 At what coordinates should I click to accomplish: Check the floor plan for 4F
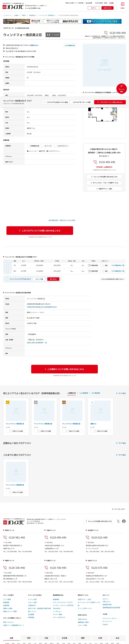(x=93, y=265)
